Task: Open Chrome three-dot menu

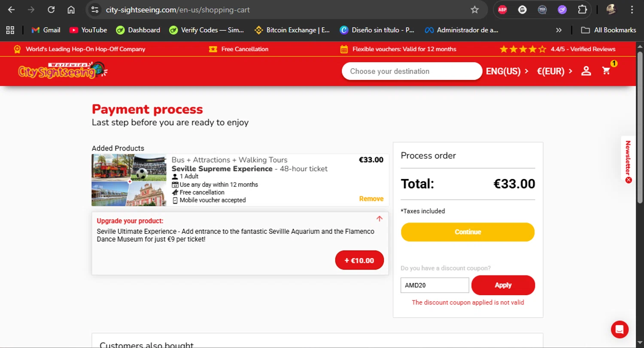Action: 632,10
